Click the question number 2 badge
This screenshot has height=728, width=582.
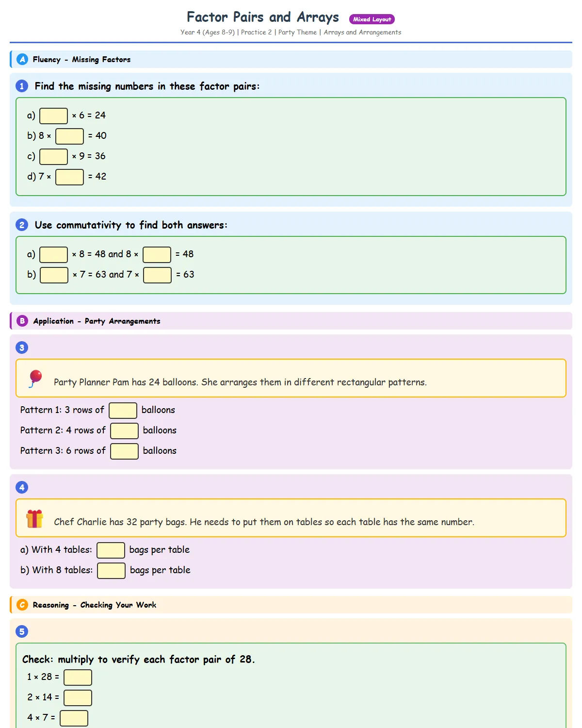(22, 225)
